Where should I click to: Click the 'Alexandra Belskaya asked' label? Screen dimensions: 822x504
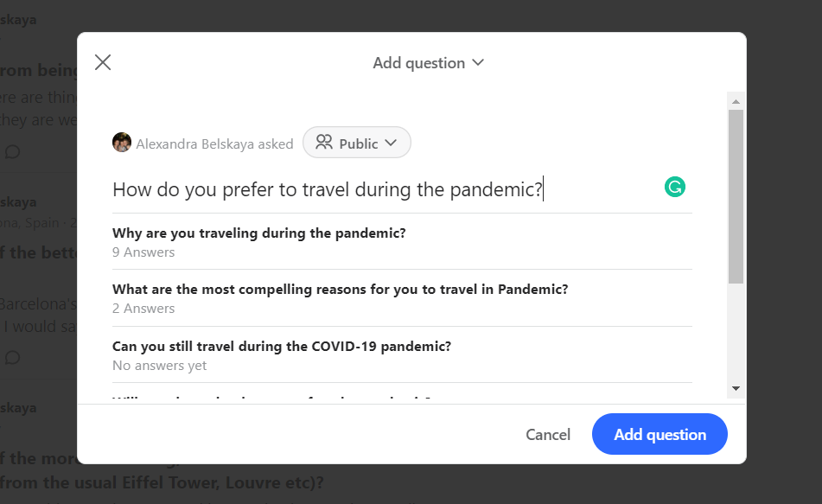tap(214, 144)
